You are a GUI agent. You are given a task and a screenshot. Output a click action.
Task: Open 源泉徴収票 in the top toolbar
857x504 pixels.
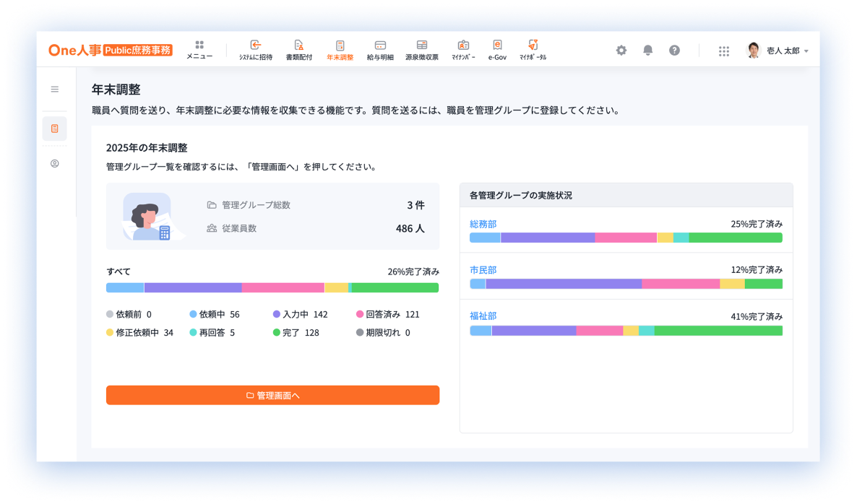point(422,50)
